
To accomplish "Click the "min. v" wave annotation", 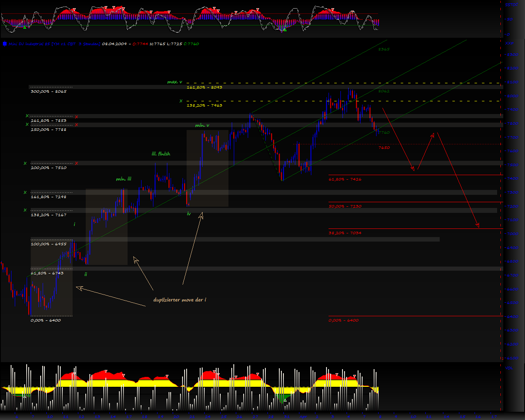I will coord(202,126).
